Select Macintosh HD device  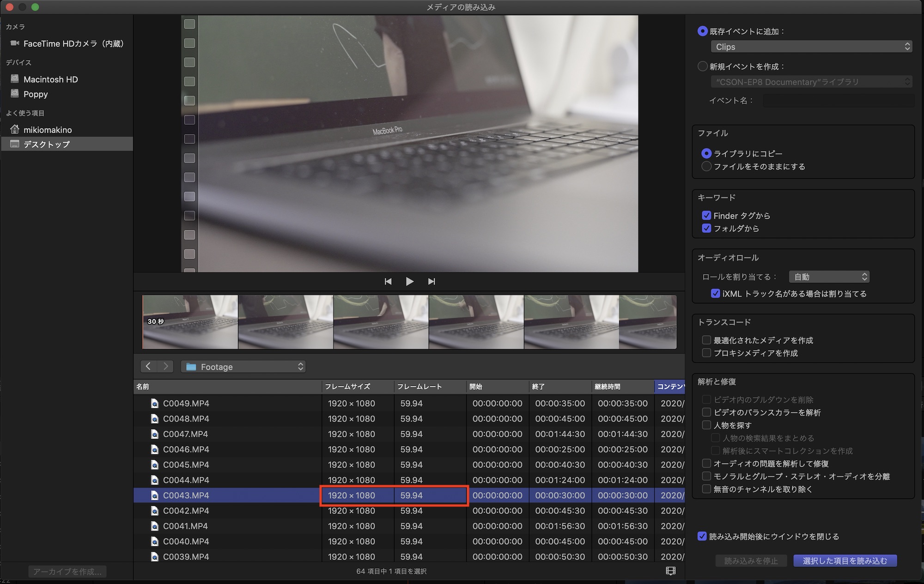click(50, 79)
